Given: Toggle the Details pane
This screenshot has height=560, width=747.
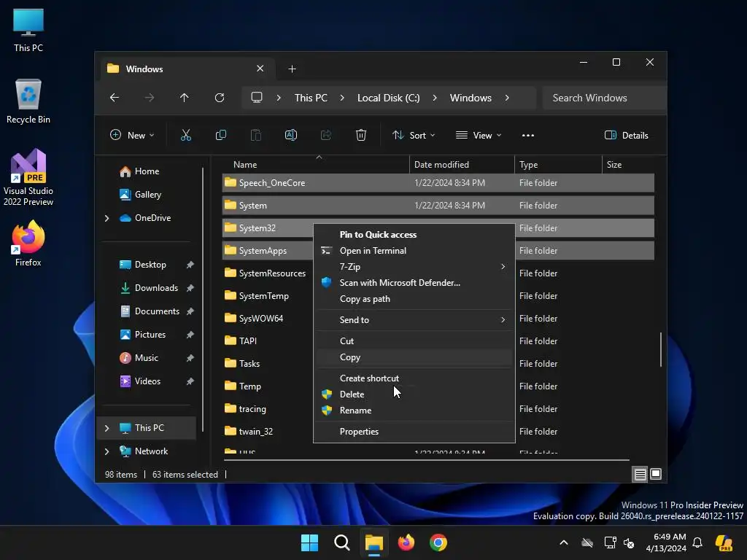Looking at the screenshot, I should 626,135.
